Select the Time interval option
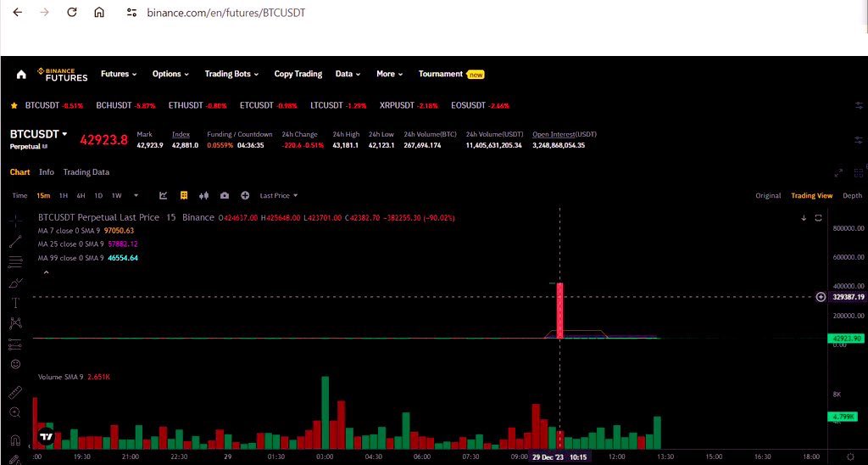Viewport: 868px width, 465px height. pyautogui.click(x=19, y=196)
